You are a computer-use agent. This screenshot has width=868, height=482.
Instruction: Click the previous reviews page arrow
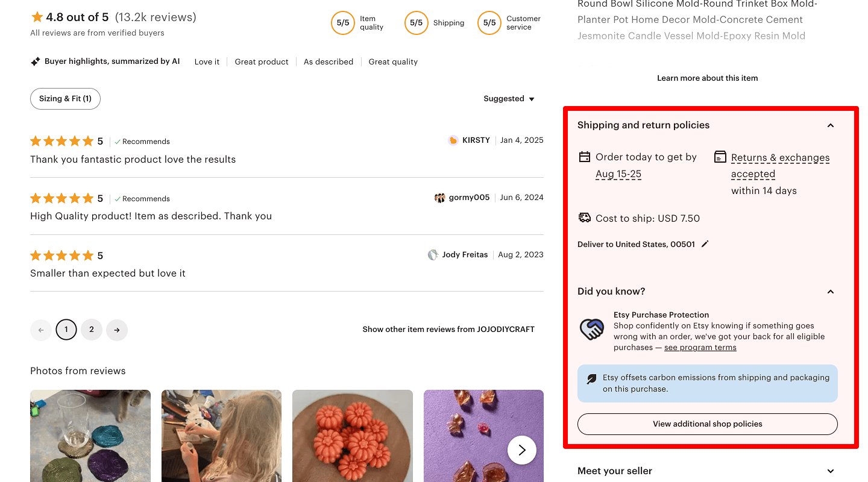41,330
